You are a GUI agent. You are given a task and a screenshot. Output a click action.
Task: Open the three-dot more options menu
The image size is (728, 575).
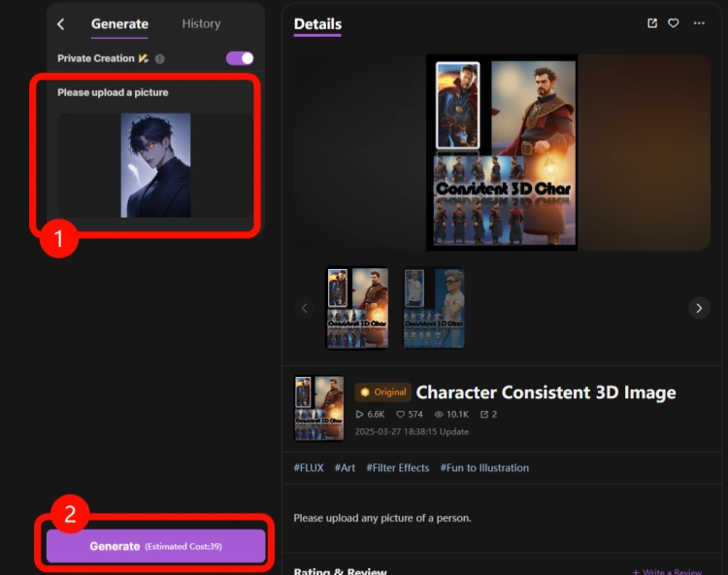pyautogui.click(x=699, y=23)
